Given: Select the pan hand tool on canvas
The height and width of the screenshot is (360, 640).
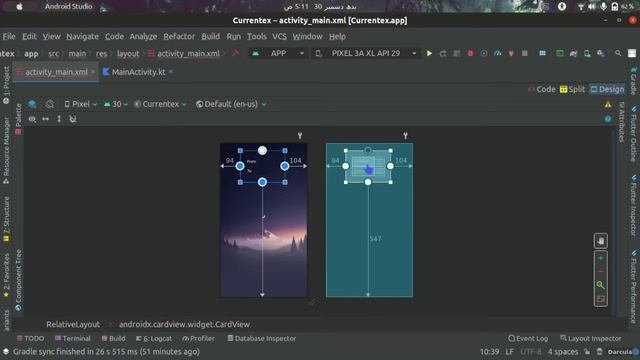Looking at the screenshot, I should (x=600, y=241).
